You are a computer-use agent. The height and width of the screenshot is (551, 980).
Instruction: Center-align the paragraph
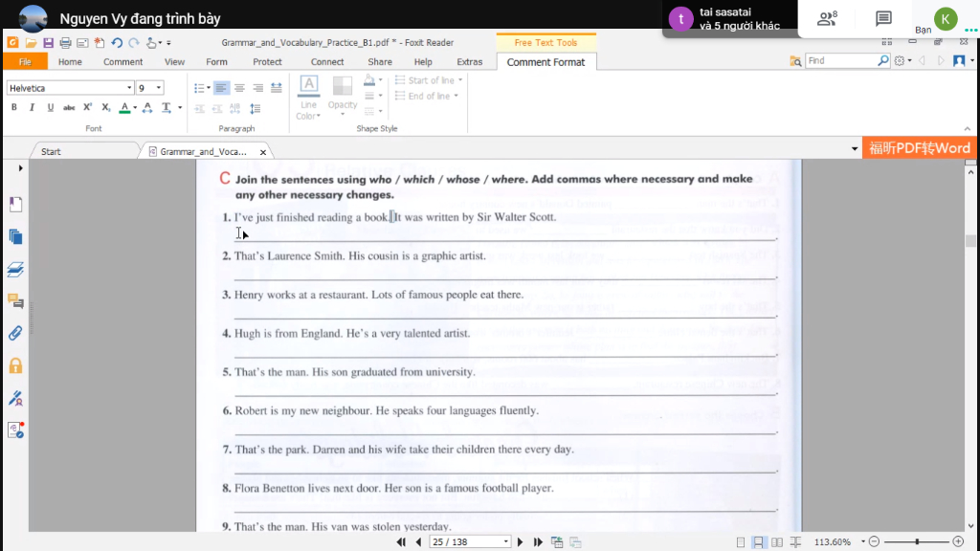pos(239,88)
